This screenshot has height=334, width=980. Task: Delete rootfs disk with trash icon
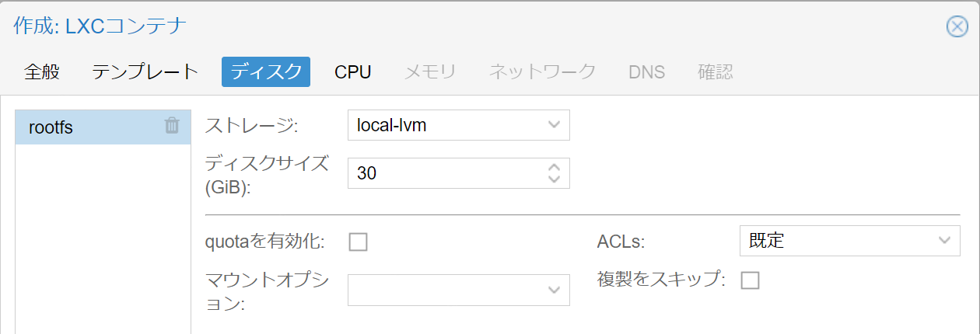click(172, 126)
